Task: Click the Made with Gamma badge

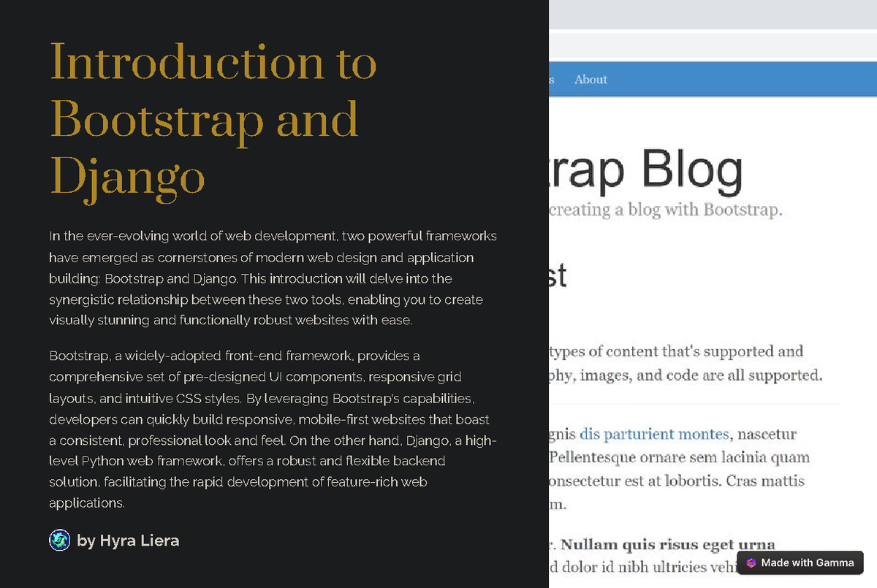Action: [800, 562]
